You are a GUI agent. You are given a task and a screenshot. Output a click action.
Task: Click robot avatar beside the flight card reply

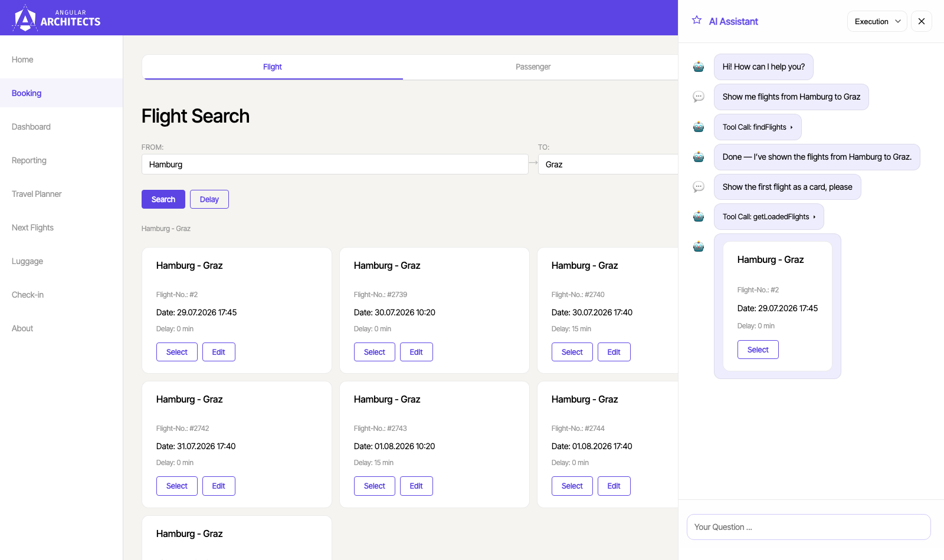click(699, 246)
